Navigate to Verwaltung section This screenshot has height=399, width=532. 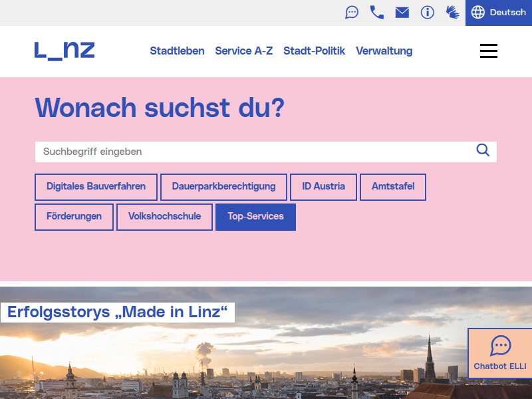pyautogui.click(x=384, y=51)
